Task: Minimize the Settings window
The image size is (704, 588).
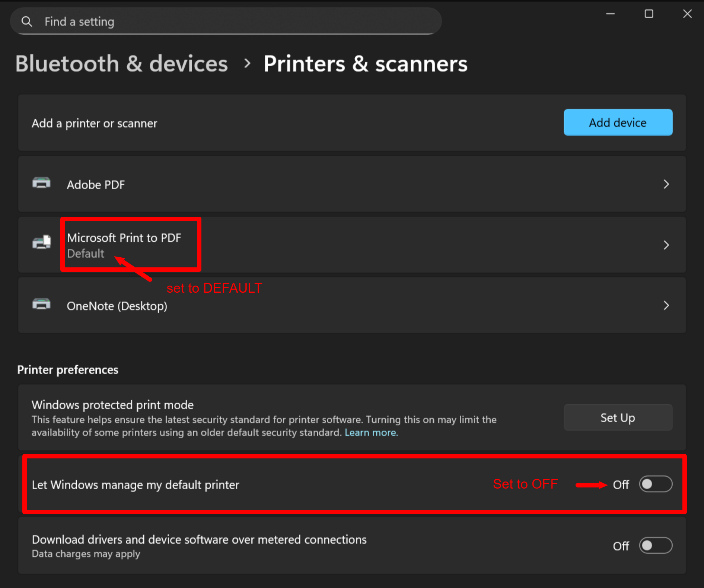Action: click(610, 14)
